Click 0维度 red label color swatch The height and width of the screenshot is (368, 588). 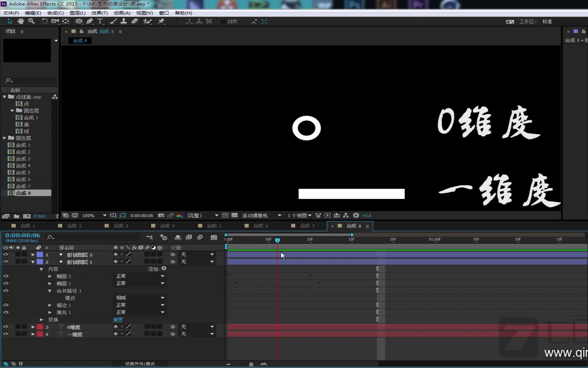40,327
